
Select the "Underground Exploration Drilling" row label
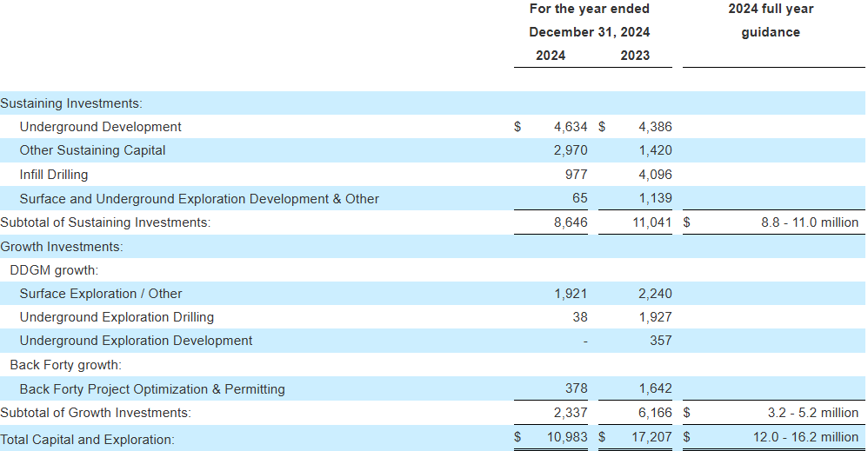point(117,317)
